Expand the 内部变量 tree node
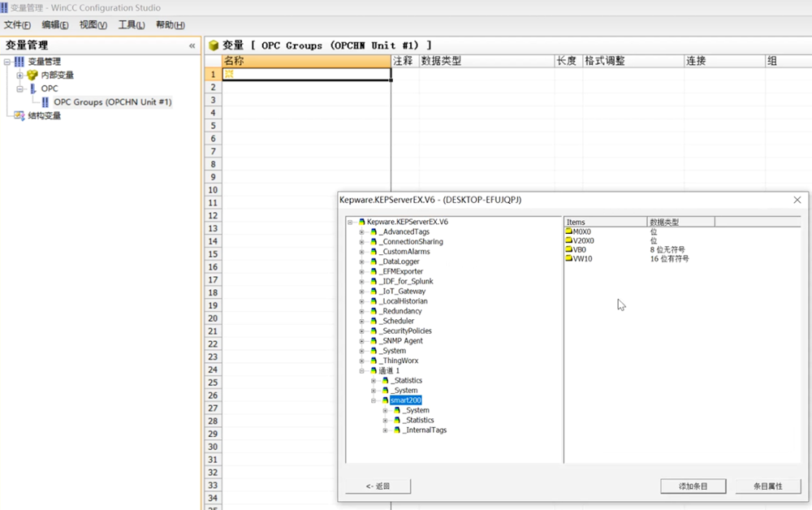Image resolution: width=812 pixels, height=510 pixels. pyautogui.click(x=20, y=76)
